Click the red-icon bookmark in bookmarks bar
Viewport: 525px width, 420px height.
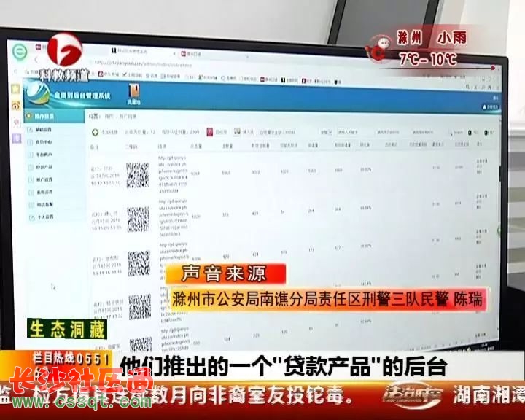pyautogui.click(x=109, y=74)
